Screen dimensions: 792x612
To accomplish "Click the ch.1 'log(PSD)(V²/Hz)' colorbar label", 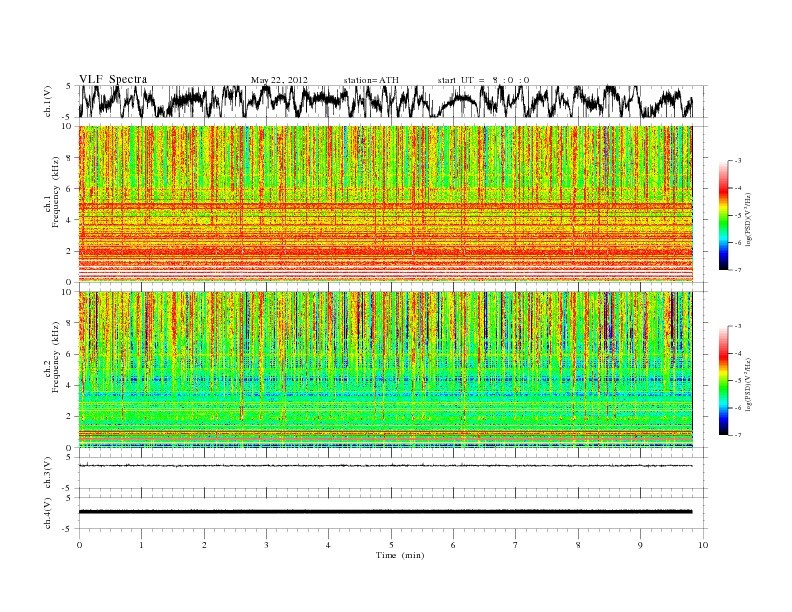I will pyautogui.click(x=748, y=220).
